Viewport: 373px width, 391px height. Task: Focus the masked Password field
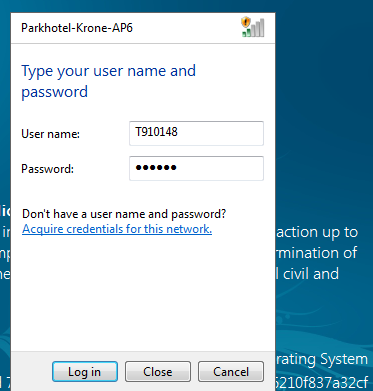pyautogui.click(x=196, y=168)
